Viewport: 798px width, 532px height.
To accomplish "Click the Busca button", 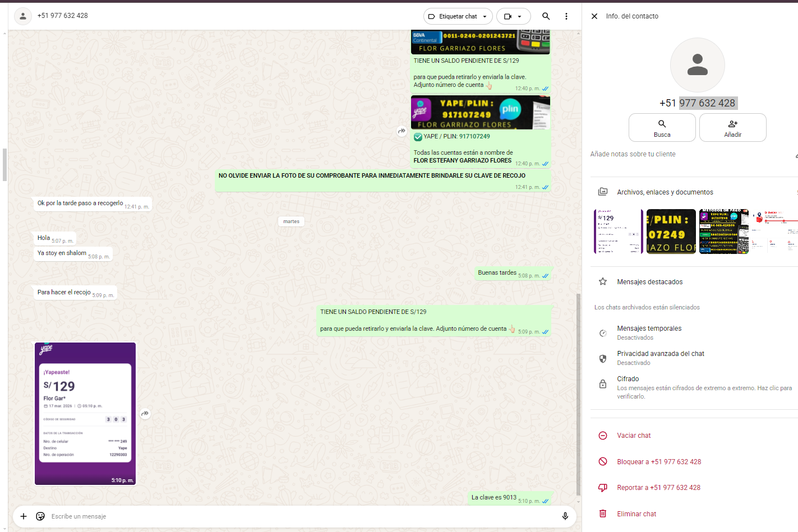I will tap(662, 128).
